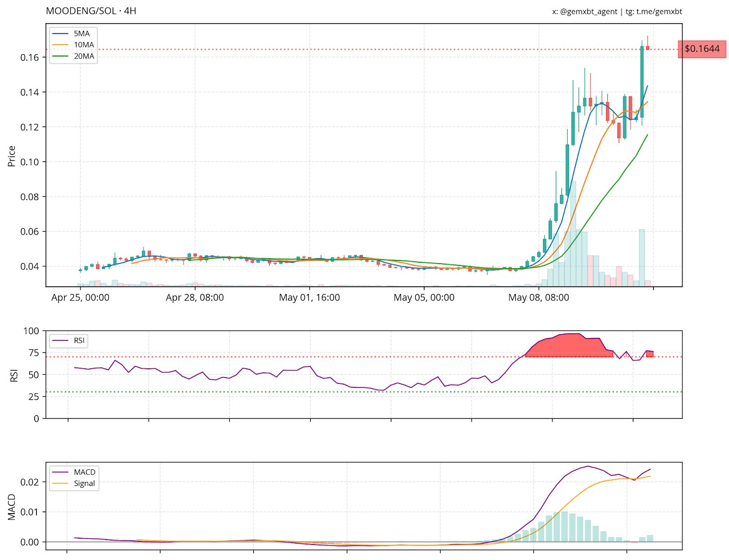This screenshot has width=729, height=560.
Task: Select the Apr 28, 08:00 date label
Action: (x=195, y=298)
